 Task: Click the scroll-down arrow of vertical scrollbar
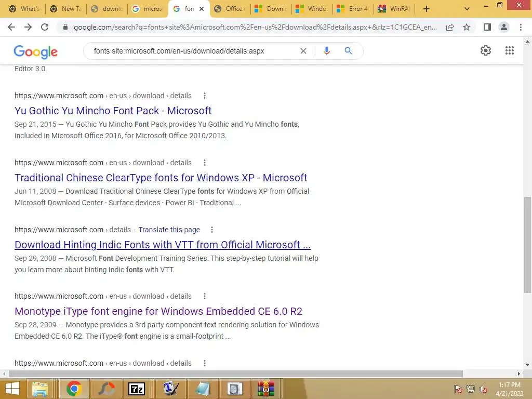pyautogui.click(x=528, y=364)
